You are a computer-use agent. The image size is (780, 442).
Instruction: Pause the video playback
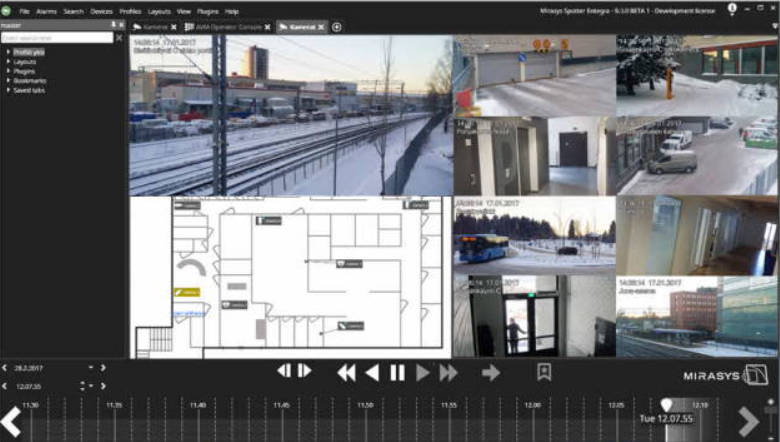[397, 372]
